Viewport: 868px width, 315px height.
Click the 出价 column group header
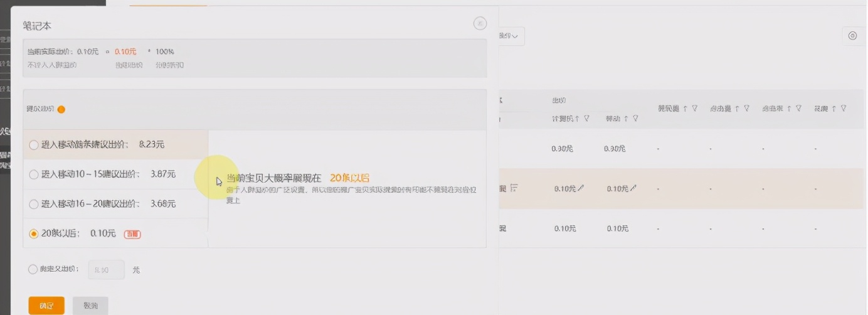(559, 100)
